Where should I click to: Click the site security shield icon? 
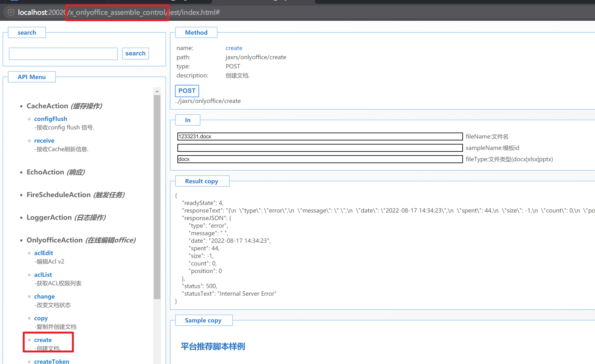tap(11, 12)
